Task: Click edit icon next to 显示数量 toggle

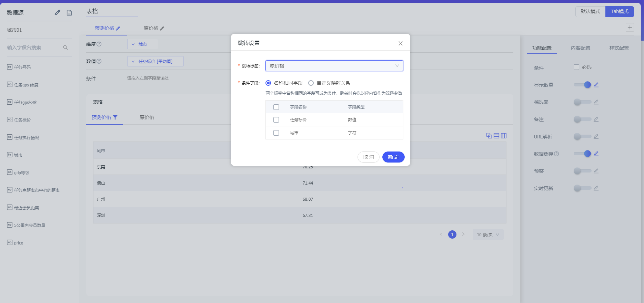Action: click(596, 85)
